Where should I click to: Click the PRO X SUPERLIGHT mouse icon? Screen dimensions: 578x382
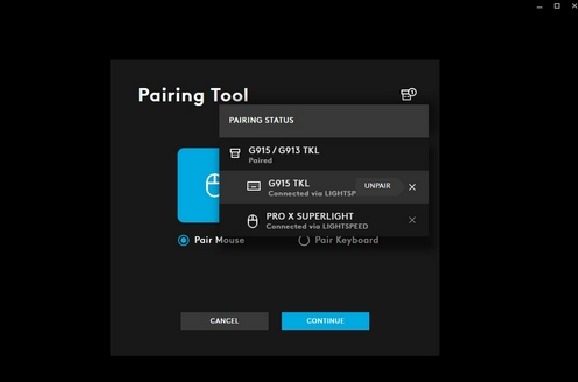[253, 221]
